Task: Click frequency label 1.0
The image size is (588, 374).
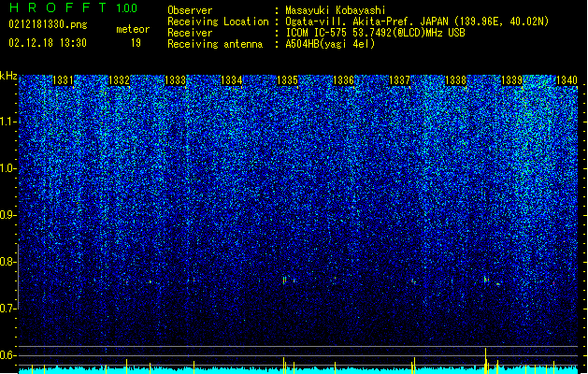Action: (7, 168)
